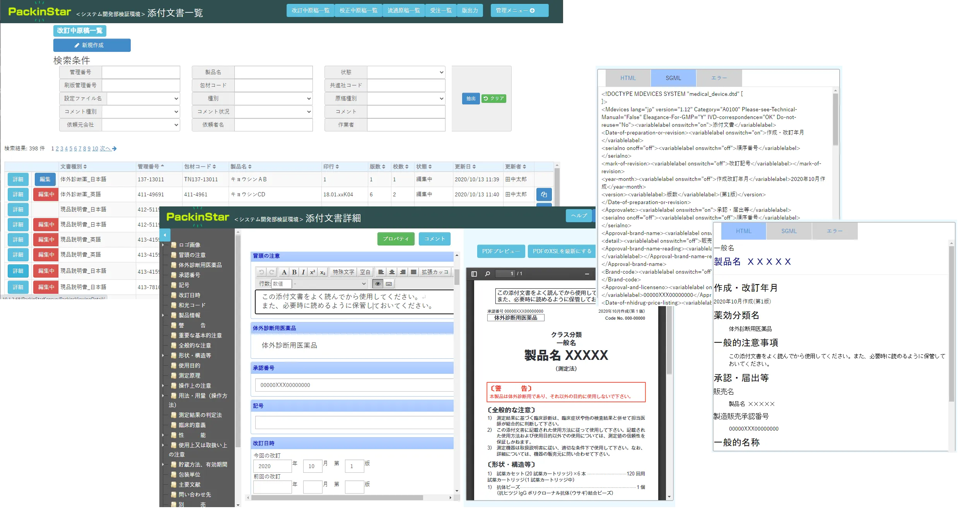This screenshot has width=980, height=511.
Task: Click the copy icon for キョウシンCD row
Action: point(544,194)
